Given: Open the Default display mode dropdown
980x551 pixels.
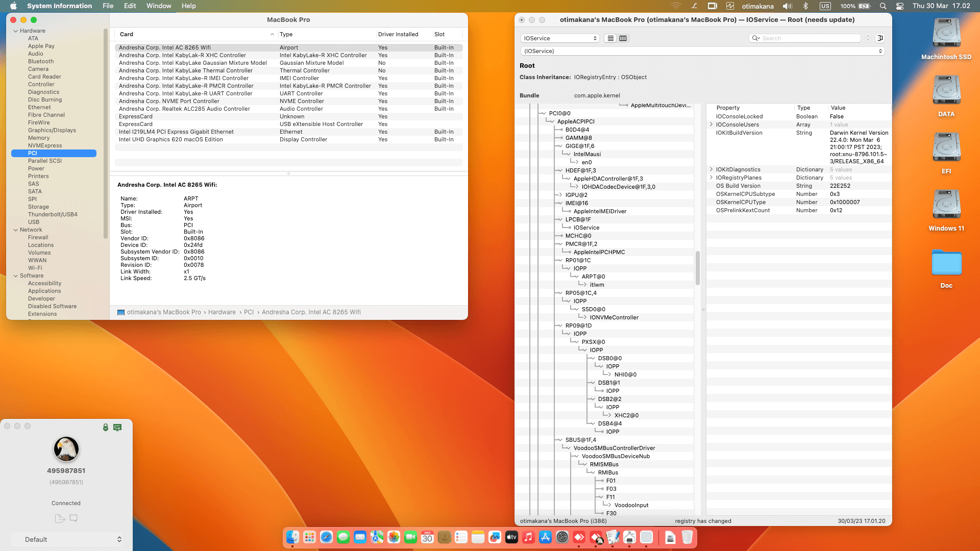Looking at the screenshot, I should (68, 539).
